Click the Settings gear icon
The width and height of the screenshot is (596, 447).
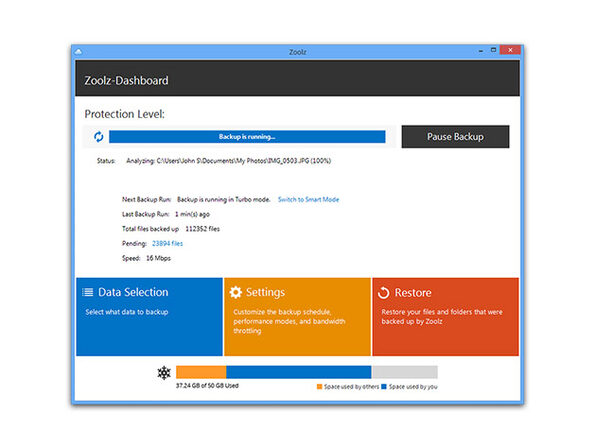(236, 292)
